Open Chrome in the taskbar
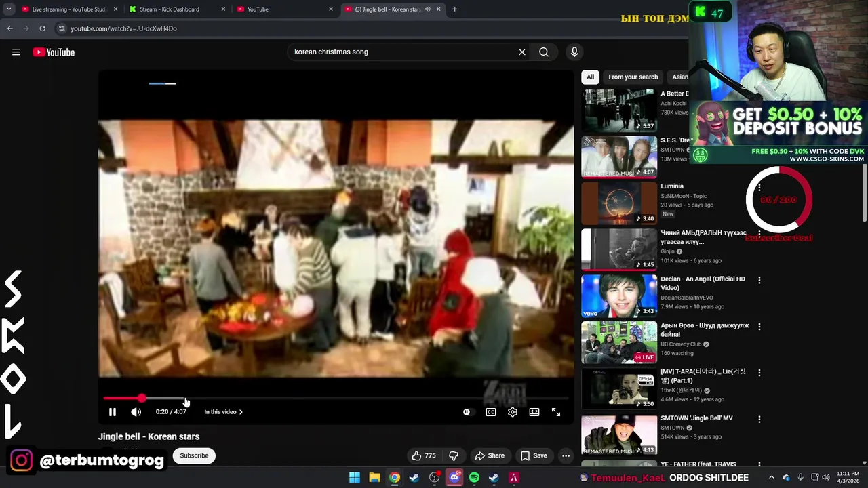The image size is (868, 488). tap(395, 478)
